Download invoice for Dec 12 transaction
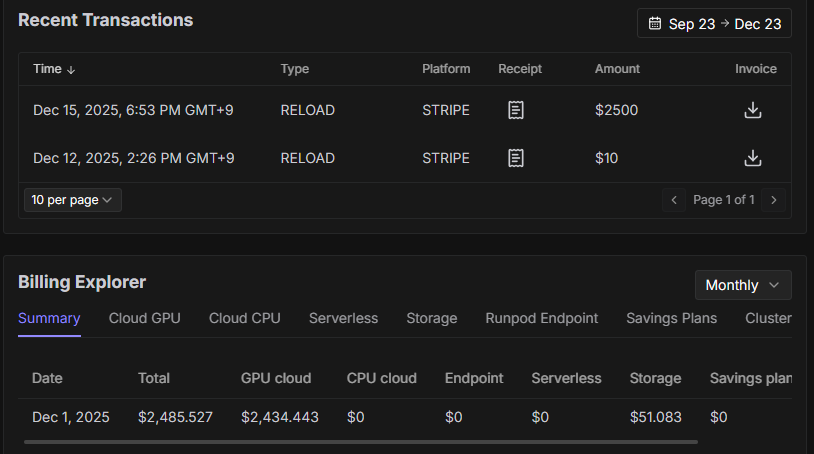The width and height of the screenshot is (814, 454). tap(753, 158)
